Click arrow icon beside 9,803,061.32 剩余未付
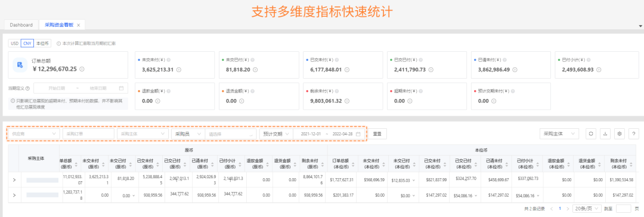This screenshot has width=644, height=217. point(346,101)
